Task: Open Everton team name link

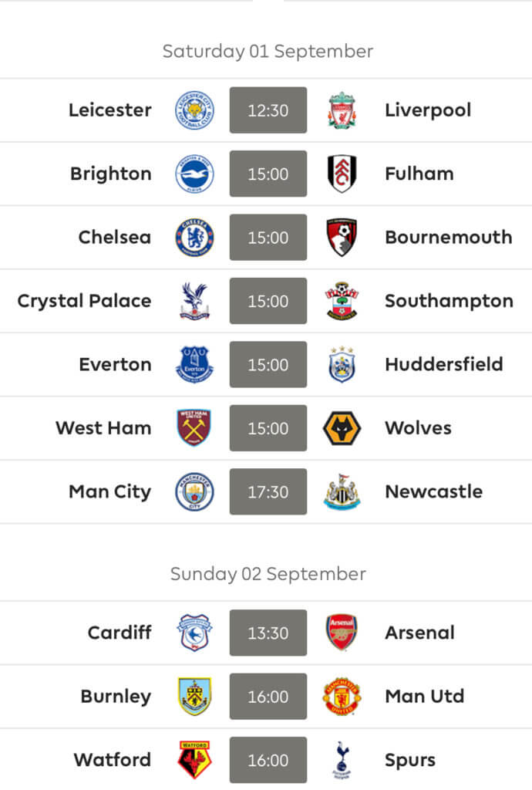Action: point(115,364)
